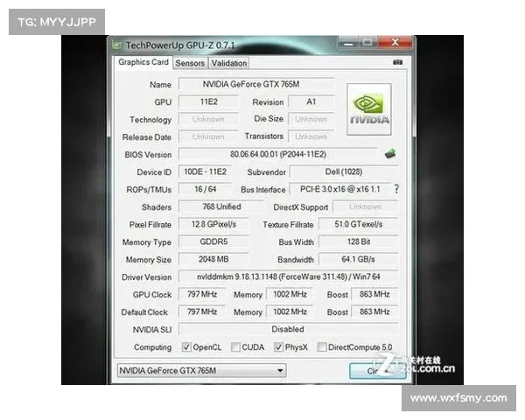Click the BIOS save chip icon
The width and height of the screenshot is (525, 420).
pyautogui.click(x=390, y=154)
